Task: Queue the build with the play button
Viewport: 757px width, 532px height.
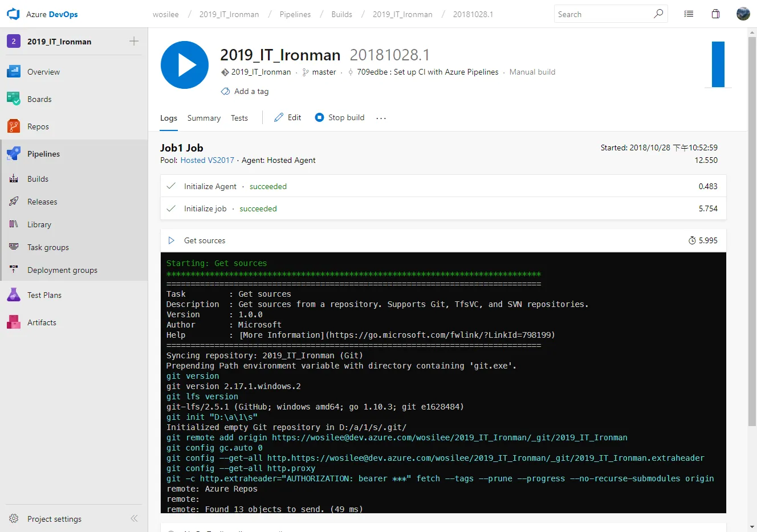Action: click(184, 64)
